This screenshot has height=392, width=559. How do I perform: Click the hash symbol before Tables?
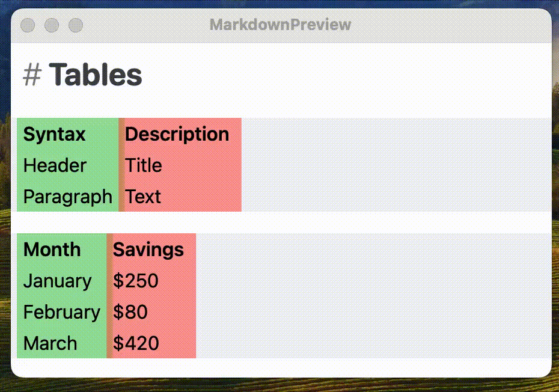(x=31, y=75)
